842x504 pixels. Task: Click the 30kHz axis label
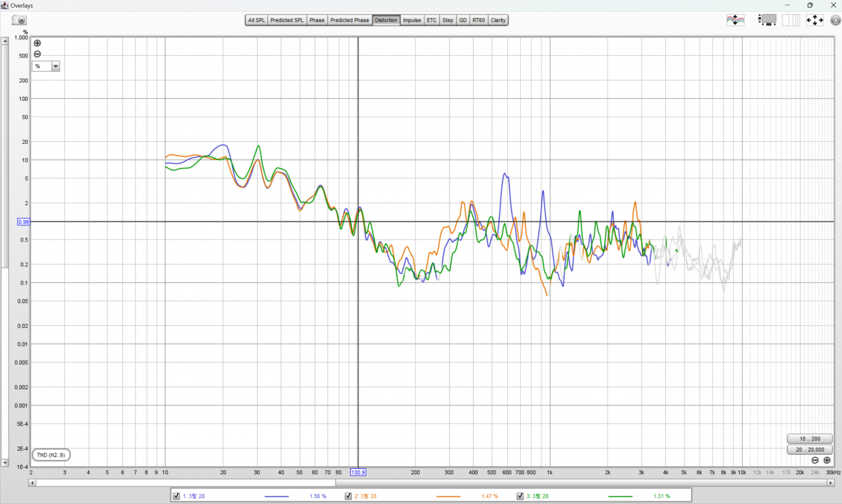click(x=833, y=472)
